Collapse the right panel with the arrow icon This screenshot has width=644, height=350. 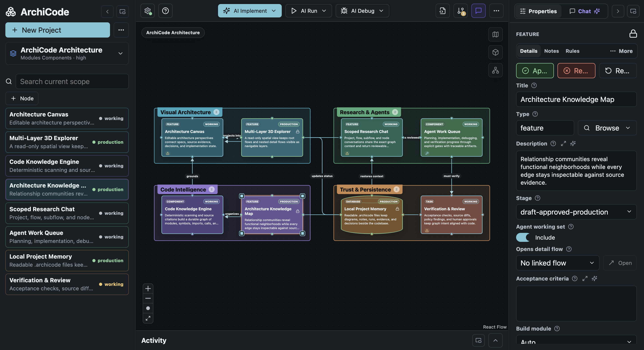tap(618, 11)
